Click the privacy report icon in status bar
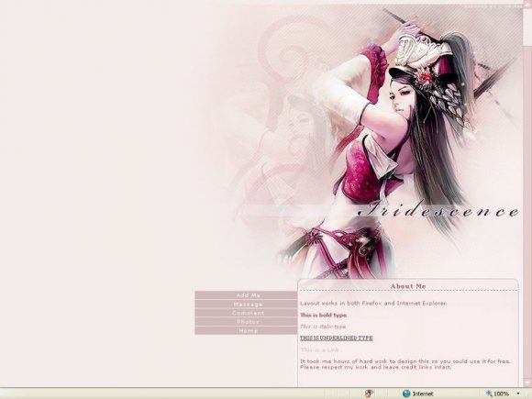Image resolution: width=532 pixels, height=399 pixels. (x=369, y=393)
